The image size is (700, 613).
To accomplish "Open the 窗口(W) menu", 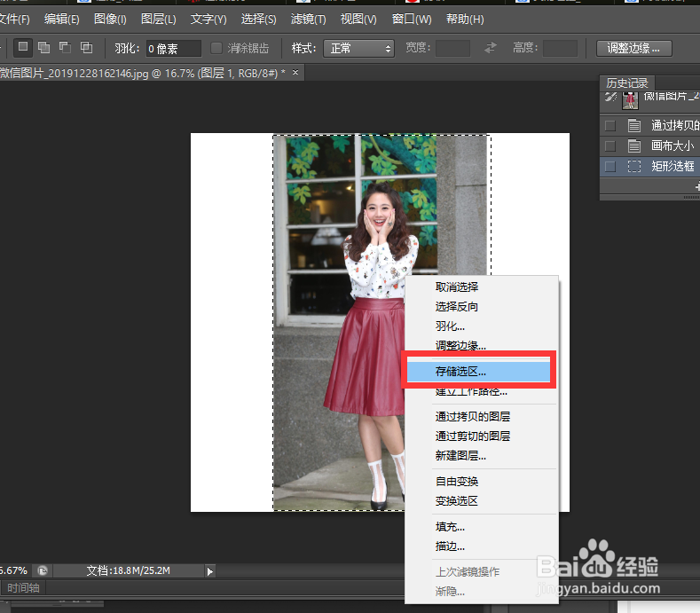I will [412, 20].
